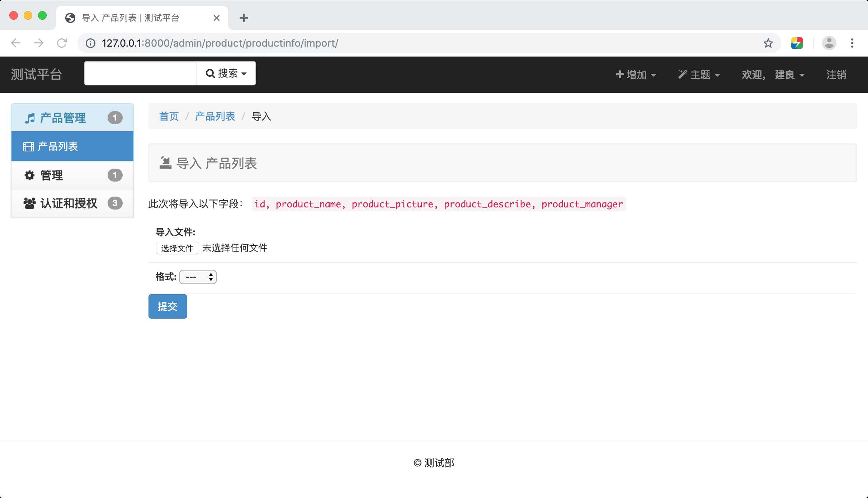The image size is (868, 498).
Task: Expand the 主题 theme dropdown
Action: [x=699, y=75]
